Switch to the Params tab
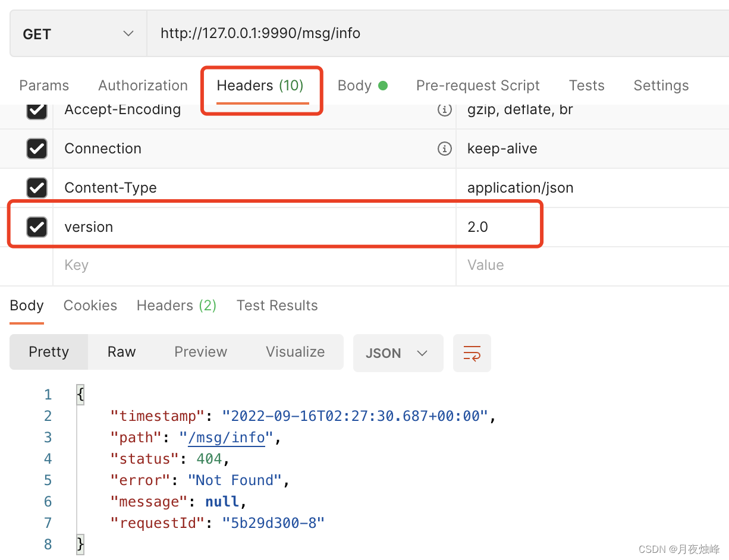This screenshot has width=729, height=560. click(x=44, y=86)
